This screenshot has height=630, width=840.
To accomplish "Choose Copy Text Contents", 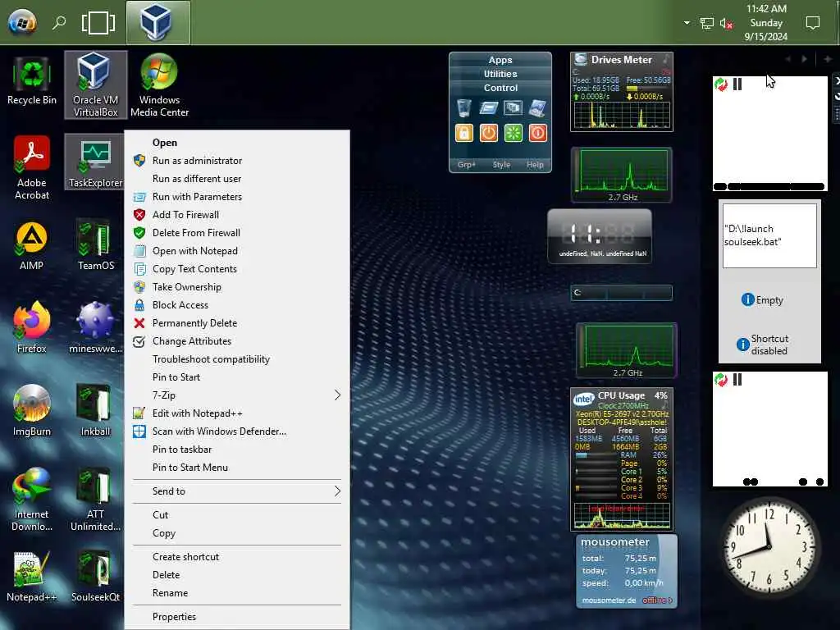I will click(237, 269).
